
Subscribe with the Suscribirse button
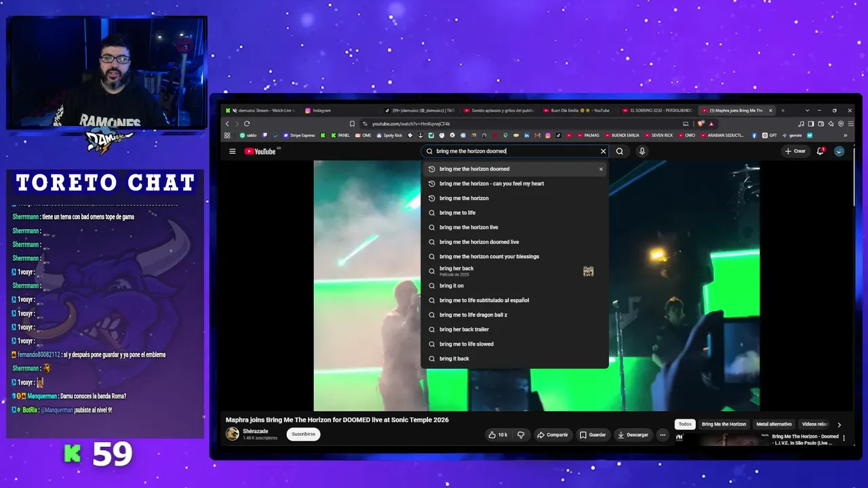303,434
